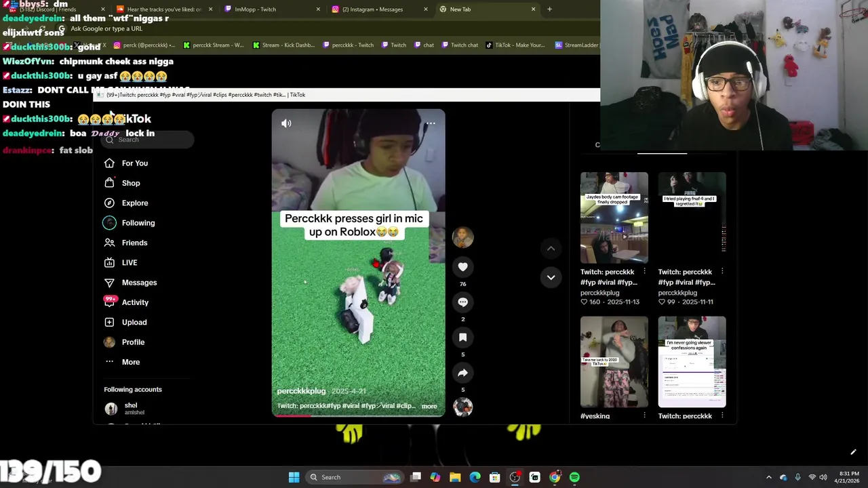Seek along the video progress bar
The image size is (868, 488).
tap(358, 415)
